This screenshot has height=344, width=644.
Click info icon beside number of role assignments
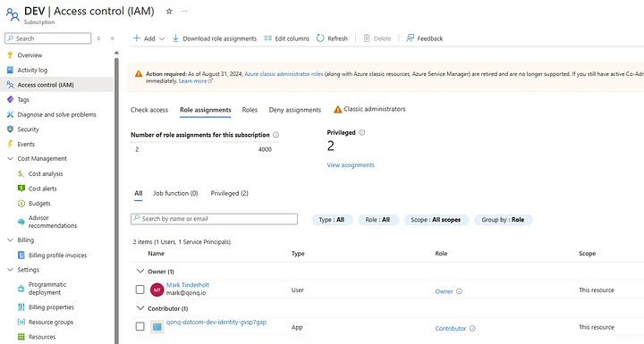pyautogui.click(x=276, y=135)
